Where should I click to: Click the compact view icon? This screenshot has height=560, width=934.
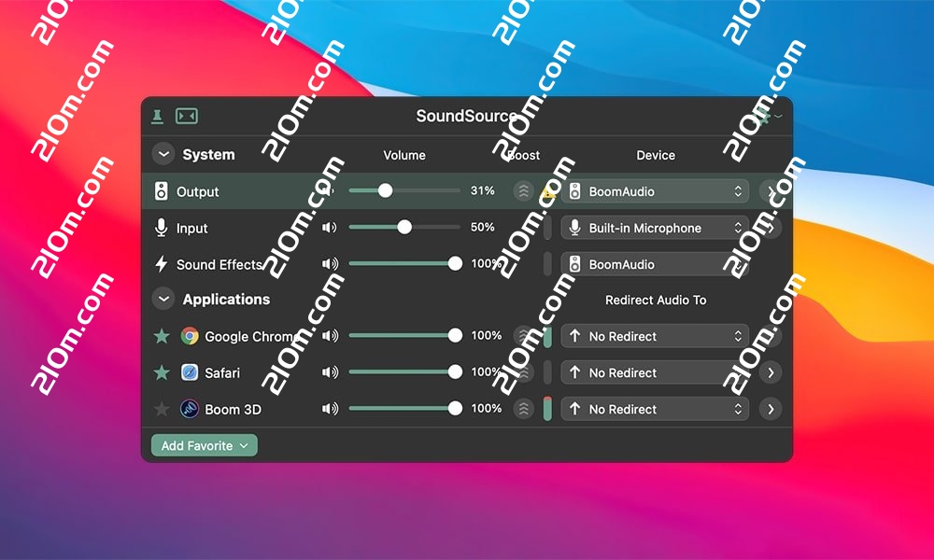click(187, 116)
